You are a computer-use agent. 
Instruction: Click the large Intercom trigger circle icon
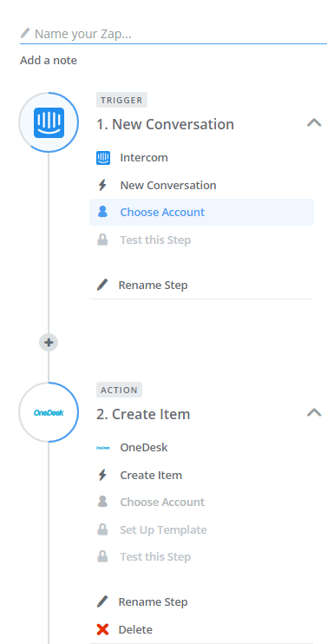coord(49,122)
